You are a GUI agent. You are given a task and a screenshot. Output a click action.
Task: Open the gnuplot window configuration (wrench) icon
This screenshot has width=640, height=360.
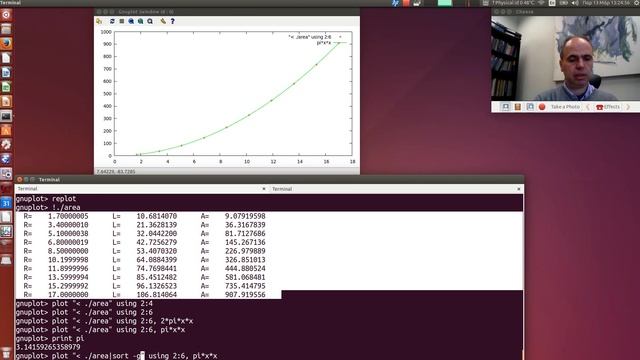tap(163, 21)
